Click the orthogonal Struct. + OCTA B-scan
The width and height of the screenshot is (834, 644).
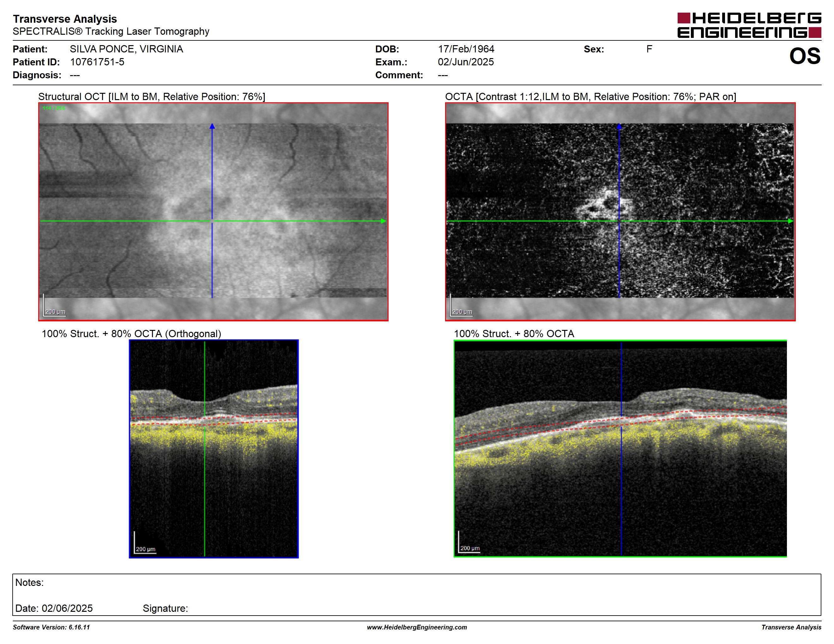coord(214,449)
